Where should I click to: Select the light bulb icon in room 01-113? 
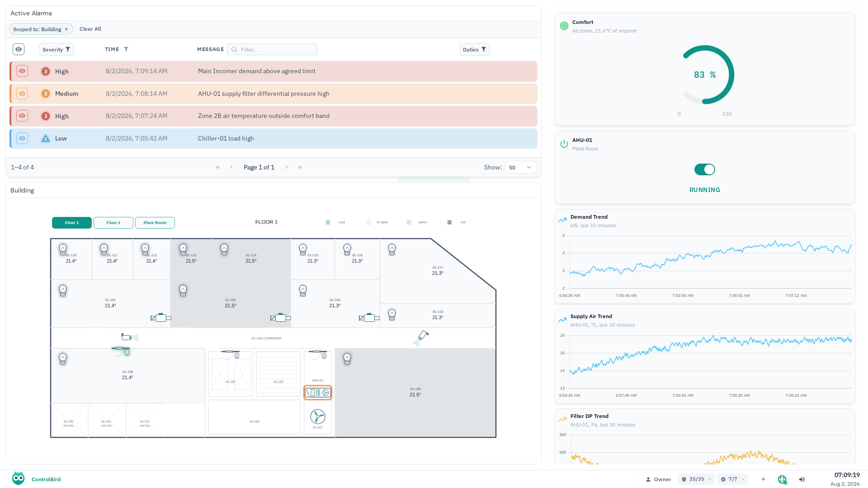183,249
